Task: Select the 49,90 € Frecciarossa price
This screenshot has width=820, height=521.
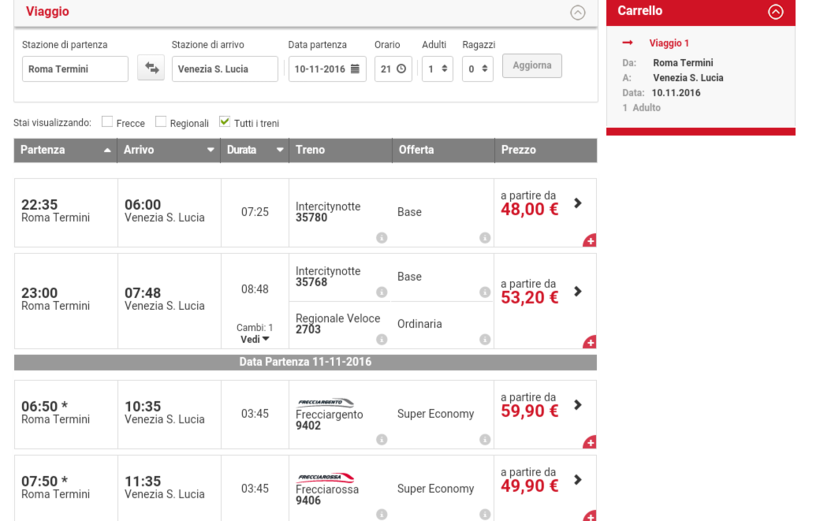Action: (x=530, y=486)
